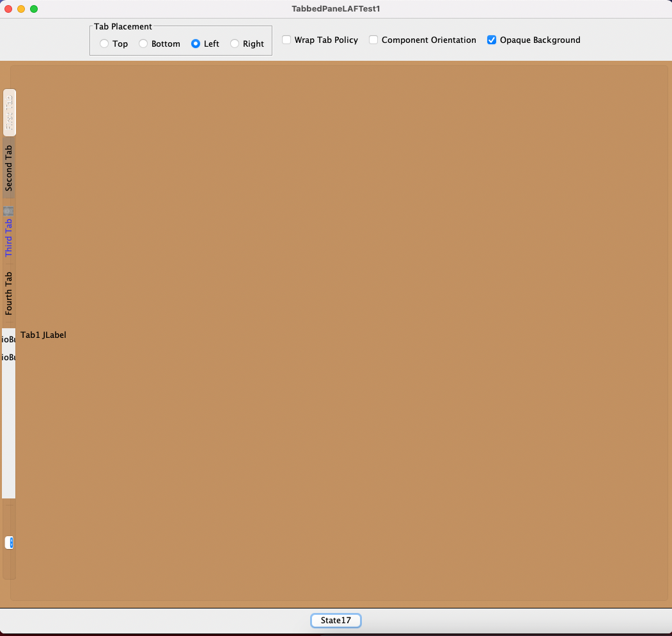Switch to the Fourth Tab

(9, 293)
